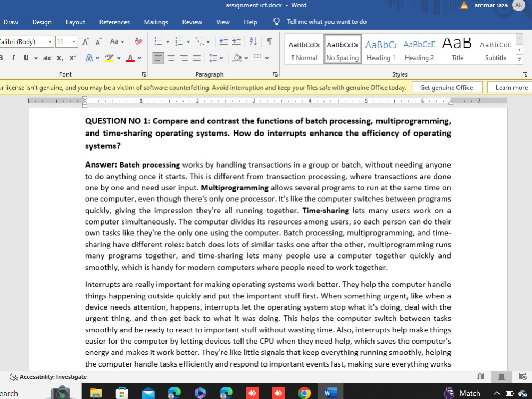Expand font color dropdown arrow
The width and height of the screenshot is (532, 399).
tap(139, 58)
